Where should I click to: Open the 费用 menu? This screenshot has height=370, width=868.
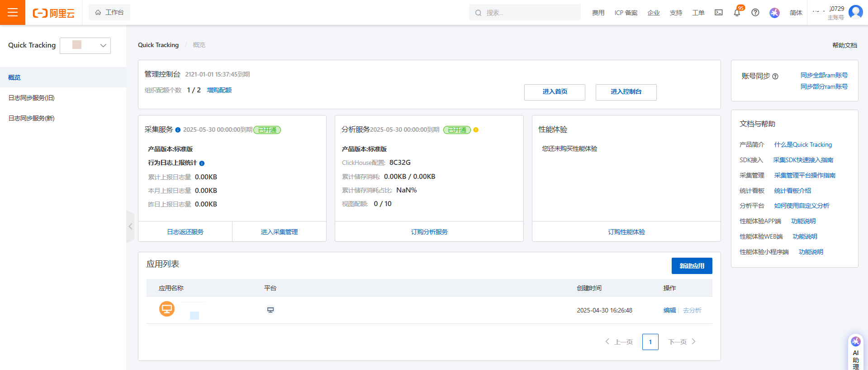tap(598, 13)
